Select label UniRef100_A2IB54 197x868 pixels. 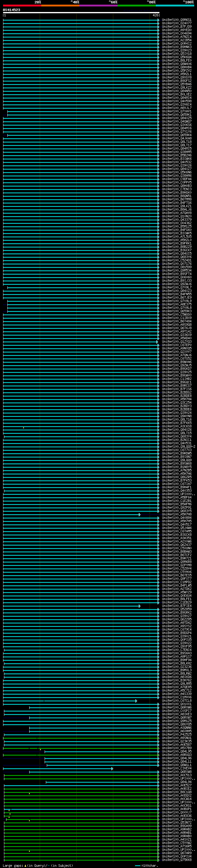[176, 40]
